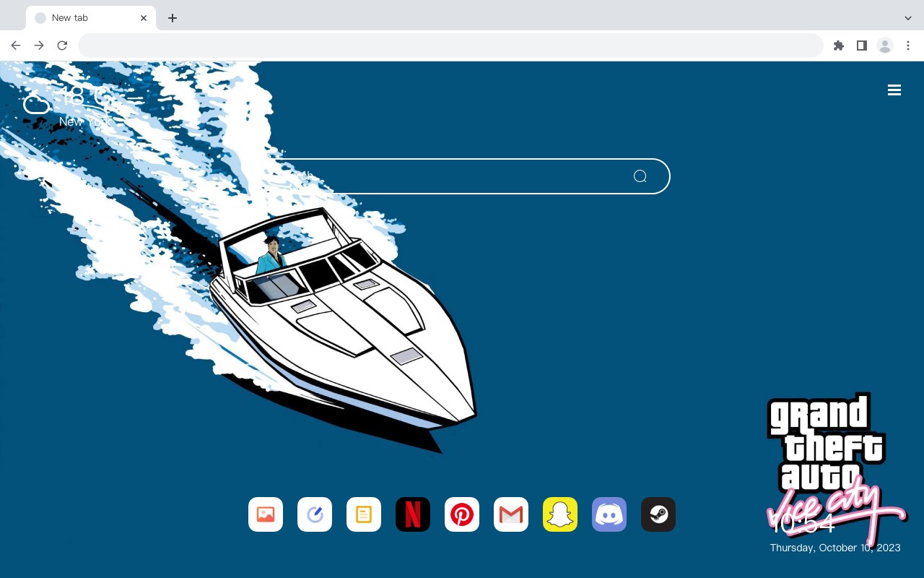This screenshot has height=578, width=924.
Task: Open the Steam shortcut
Action: coord(658,514)
